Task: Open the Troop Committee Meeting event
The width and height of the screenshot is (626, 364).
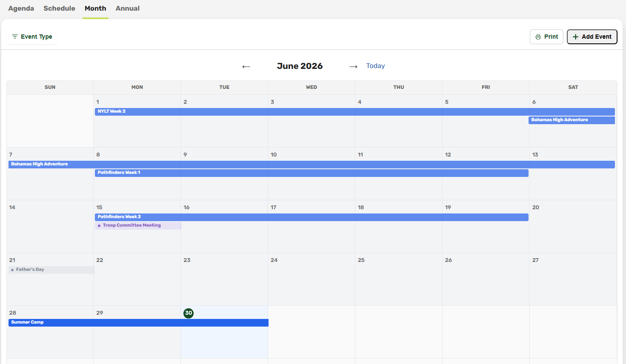Action: pos(138,225)
